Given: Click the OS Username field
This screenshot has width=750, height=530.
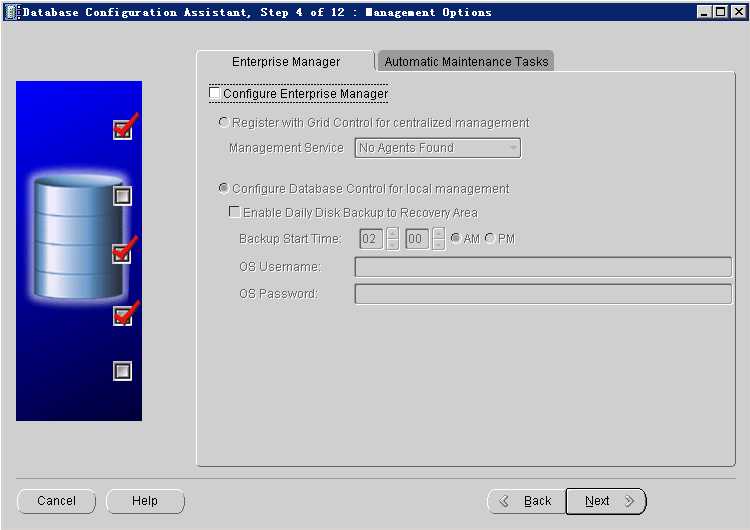Looking at the screenshot, I should coord(543,266).
